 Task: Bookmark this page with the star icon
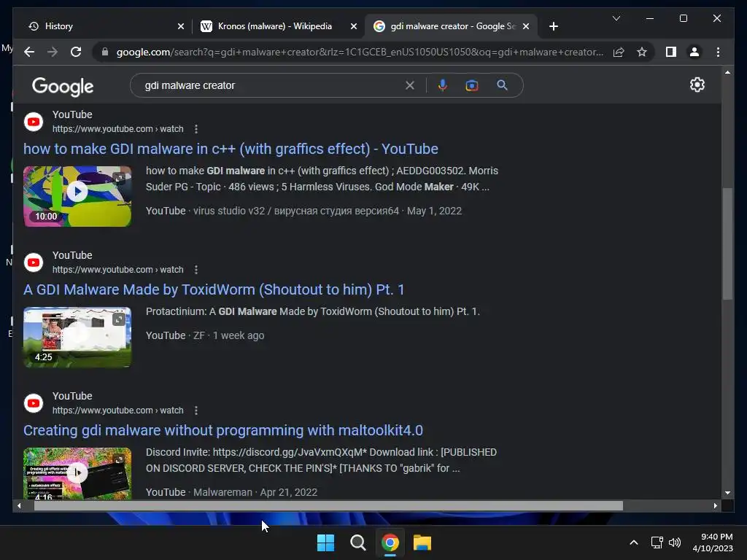pyautogui.click(x=642, y=52)
